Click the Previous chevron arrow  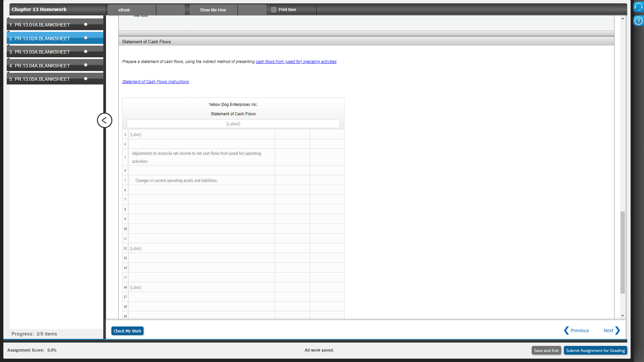coord(566,330)
